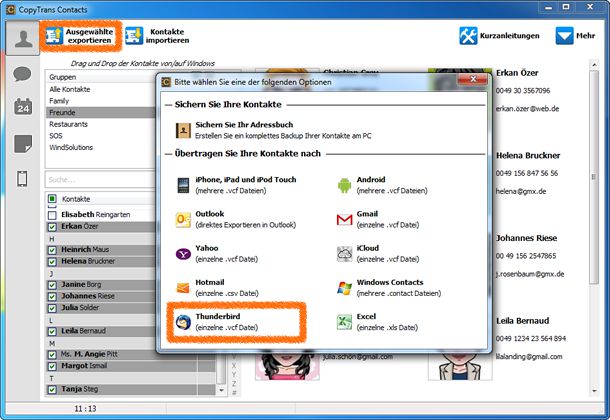
Task: Uncheck Erkan Özer checkbox
Action: coord(52,226)
